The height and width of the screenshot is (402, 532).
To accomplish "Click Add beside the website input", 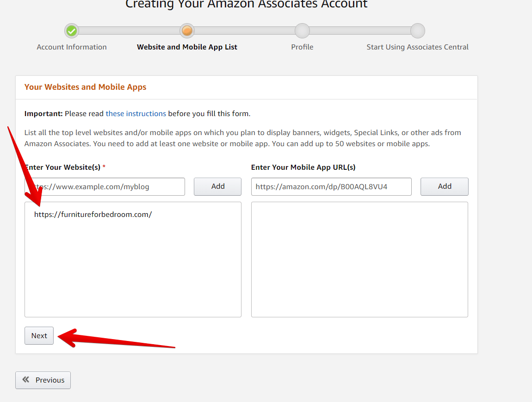I will tap(217, 186).
